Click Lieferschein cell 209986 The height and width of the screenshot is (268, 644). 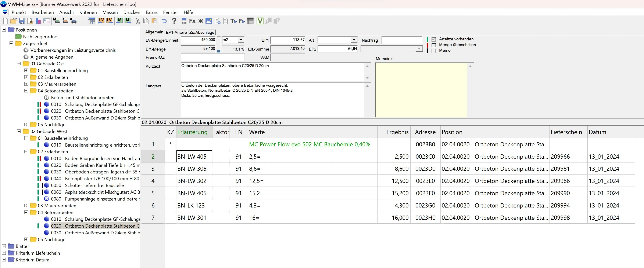(568, 181)
